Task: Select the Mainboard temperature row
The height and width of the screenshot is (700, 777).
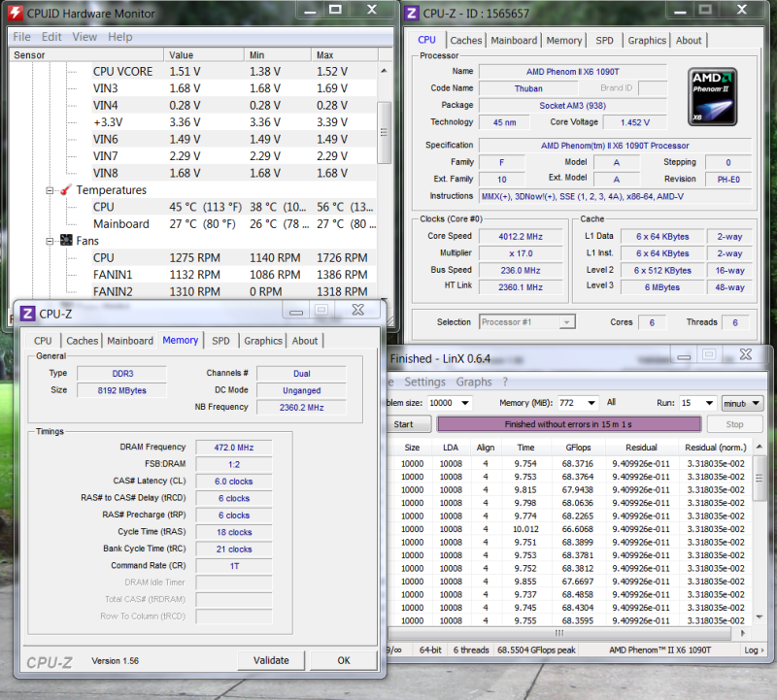Action: click(x=233, y=224)
